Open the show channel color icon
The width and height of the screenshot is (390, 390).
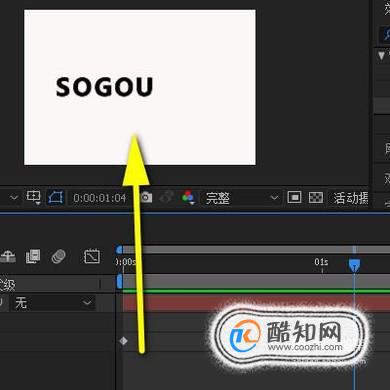click(x=188, y=197)
